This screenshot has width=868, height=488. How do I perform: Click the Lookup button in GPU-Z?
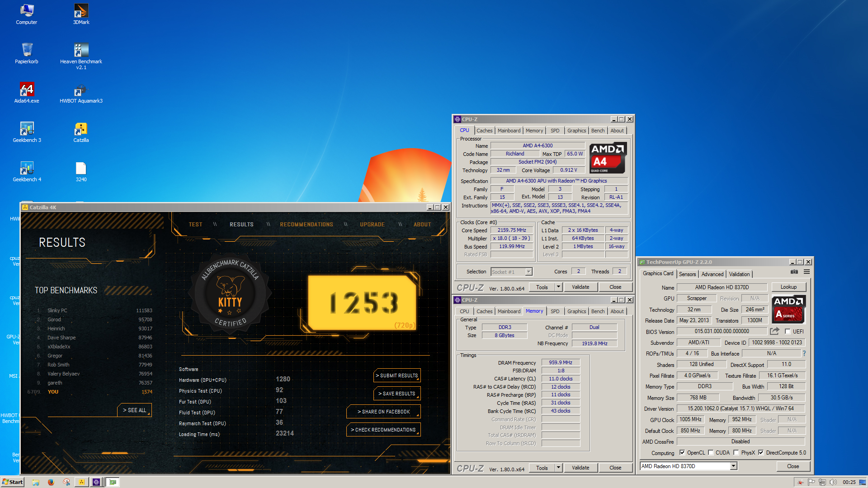(x=788, y=287)
